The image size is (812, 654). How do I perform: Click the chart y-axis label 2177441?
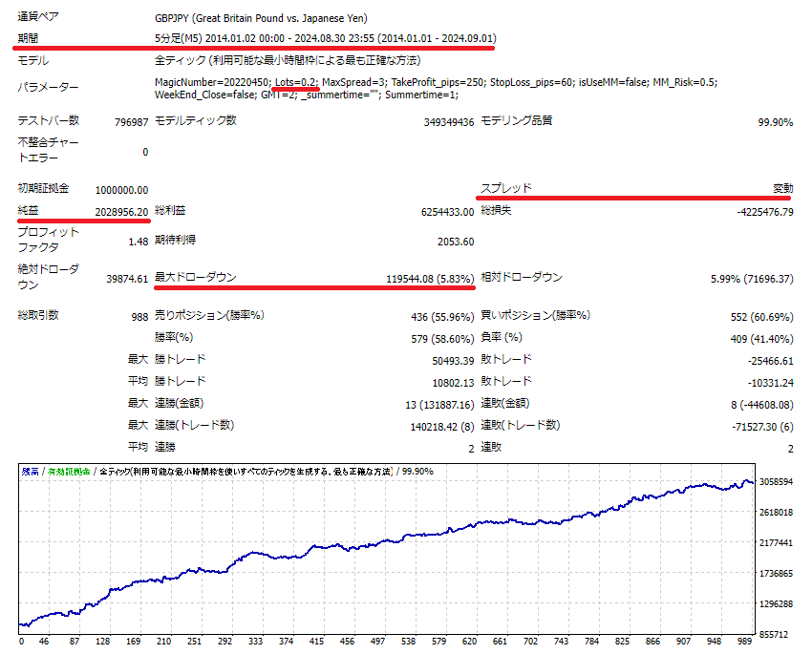776,542
